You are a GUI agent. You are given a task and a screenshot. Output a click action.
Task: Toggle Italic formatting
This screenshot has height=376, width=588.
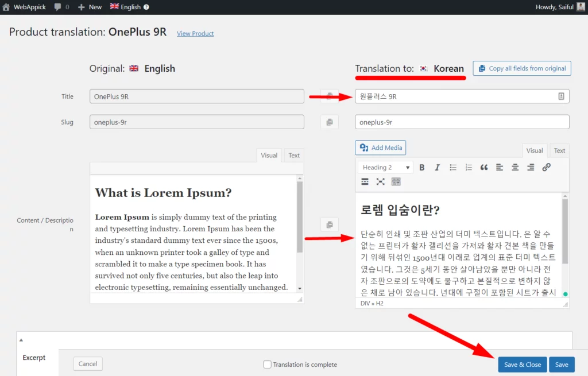[437, 167]
